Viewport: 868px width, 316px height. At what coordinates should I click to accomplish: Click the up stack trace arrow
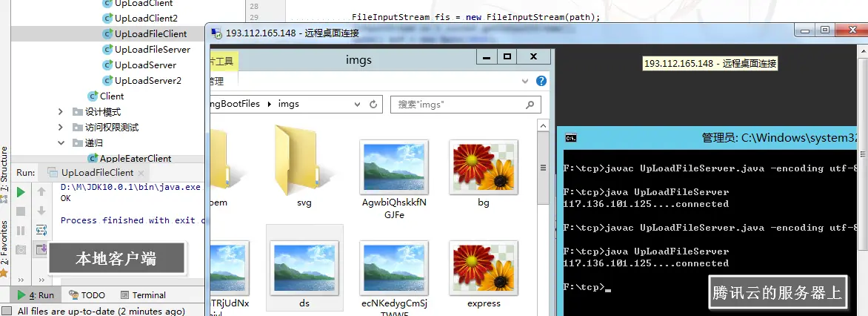coord(41,192)
